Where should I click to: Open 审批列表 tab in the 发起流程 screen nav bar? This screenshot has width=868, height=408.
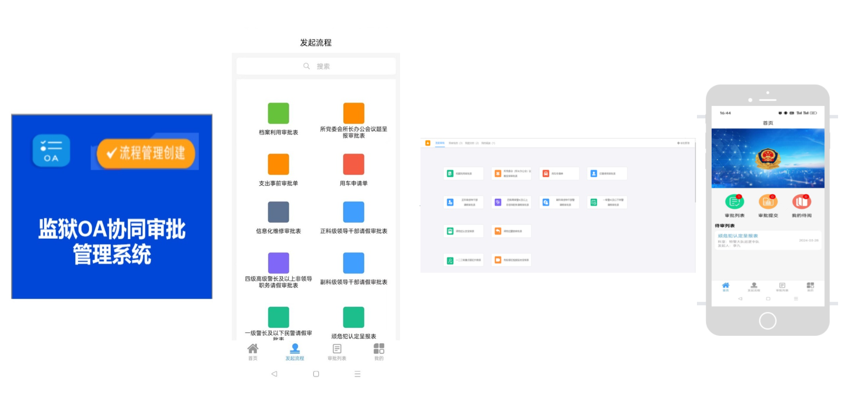point(337,352)
